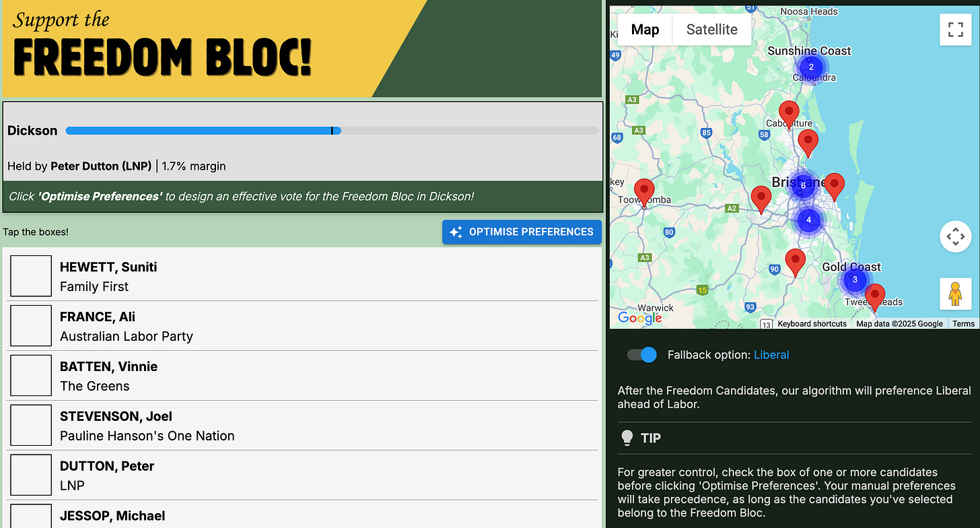Viewport: 980px width, 528px height.
Task: Open the Liberal fallback option link
Action: pos(771,355)
